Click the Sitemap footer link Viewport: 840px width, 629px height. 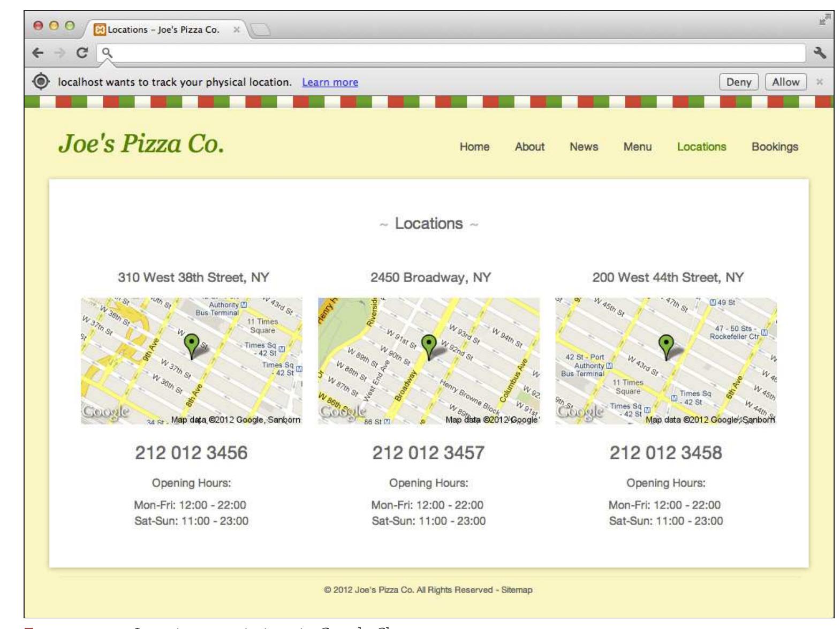click(517, 590)
